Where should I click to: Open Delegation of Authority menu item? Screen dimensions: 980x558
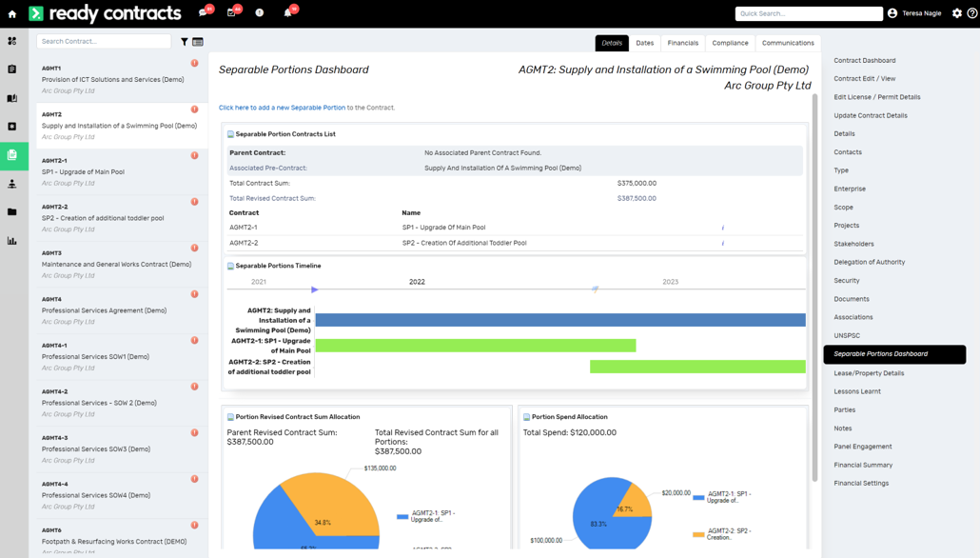(x=870, y=262)
